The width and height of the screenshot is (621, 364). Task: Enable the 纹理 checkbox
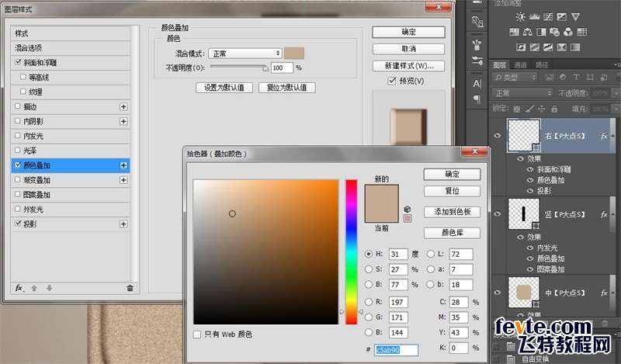[x=23, y=92]
